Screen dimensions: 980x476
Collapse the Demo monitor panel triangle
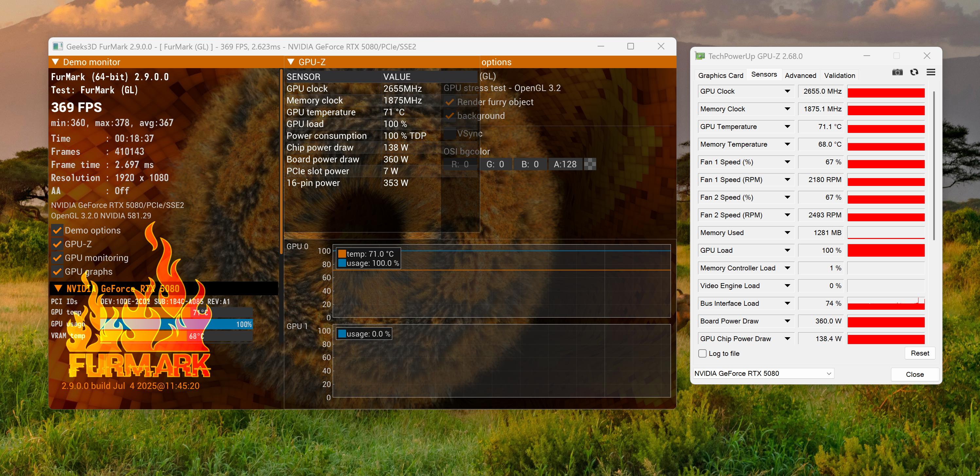(56, 62)
